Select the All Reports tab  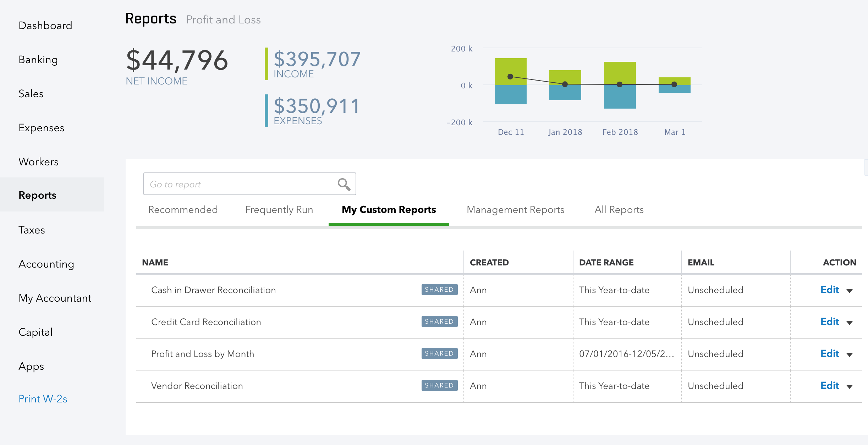click(619, 210)
